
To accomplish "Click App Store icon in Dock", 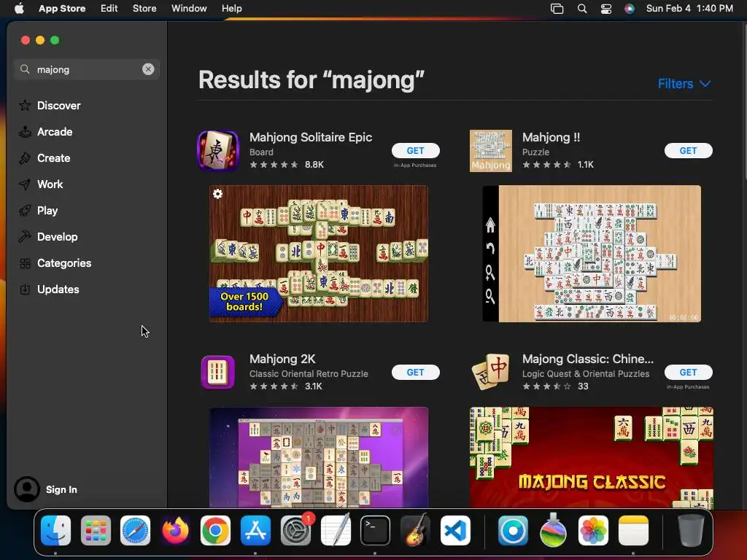I will 255,531.
